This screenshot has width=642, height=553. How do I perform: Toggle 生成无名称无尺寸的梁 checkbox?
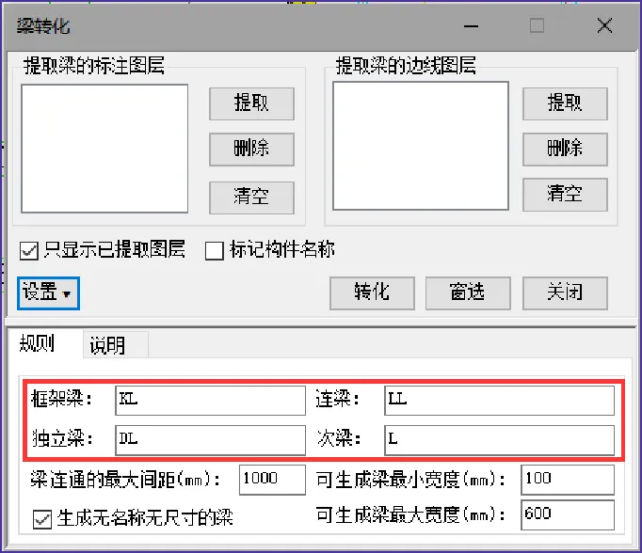click(42, 518)
